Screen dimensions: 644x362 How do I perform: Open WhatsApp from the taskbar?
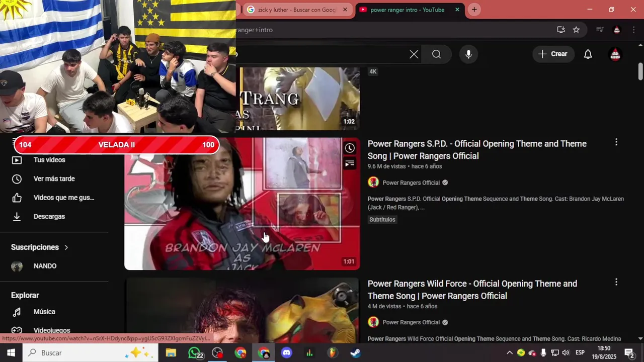(x=195, y=353)
